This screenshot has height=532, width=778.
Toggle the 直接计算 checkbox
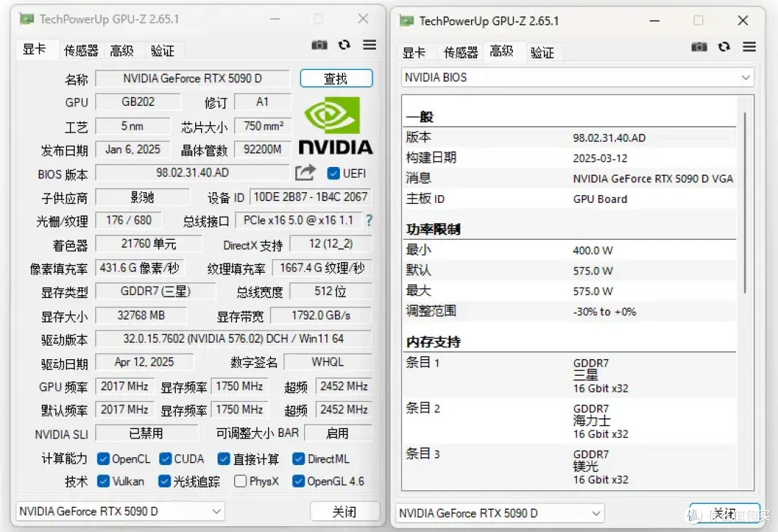pos(224,459)
